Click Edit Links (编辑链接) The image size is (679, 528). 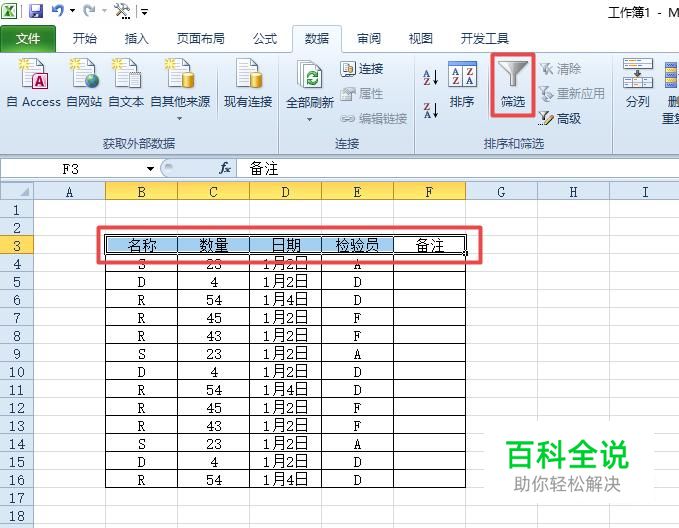(x=374, y=118)
